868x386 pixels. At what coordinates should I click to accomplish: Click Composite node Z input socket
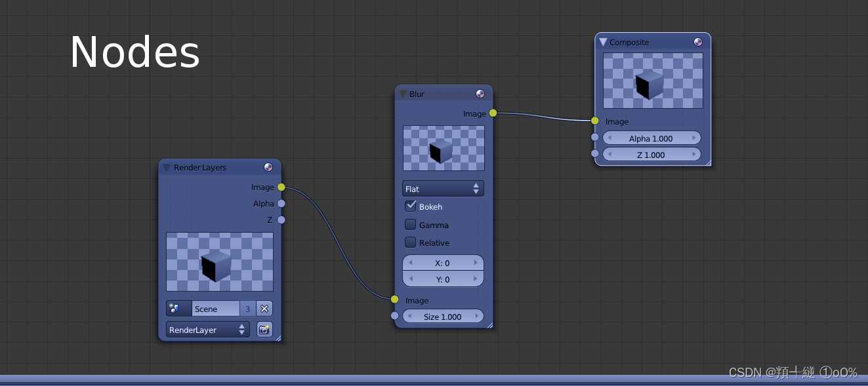click(x=594, y=154)
